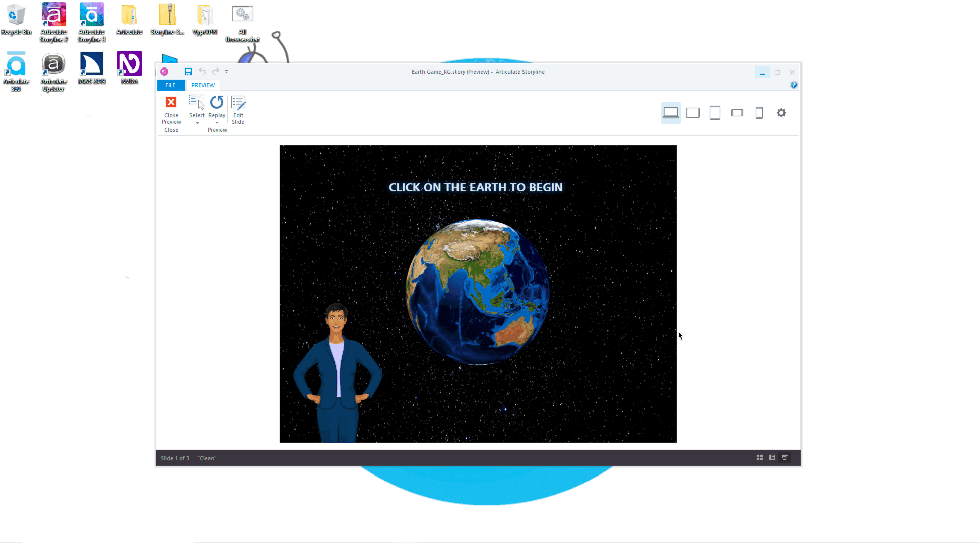The height and width of the screenshot is (543, 980).
Task: Save the Earth Game story
Action: point(188,72)
